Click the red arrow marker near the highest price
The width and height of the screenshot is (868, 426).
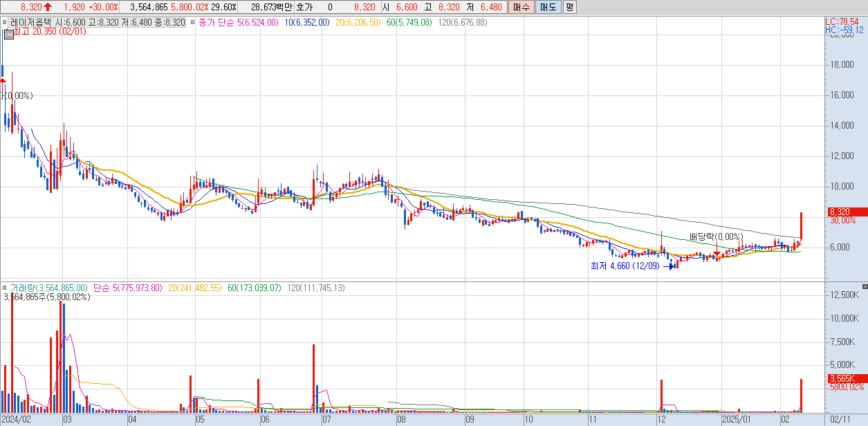point(3,81)
